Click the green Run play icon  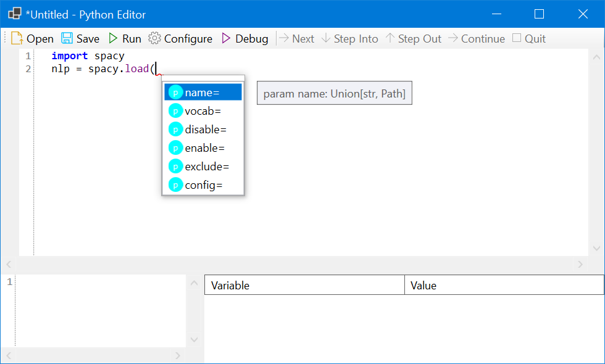point(112,38)
